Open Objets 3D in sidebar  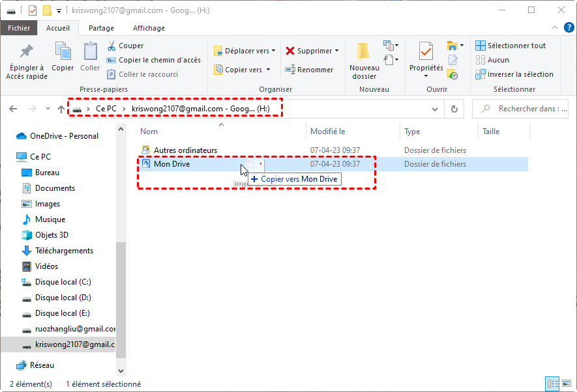pyautogui.click(x=45, y=235)
